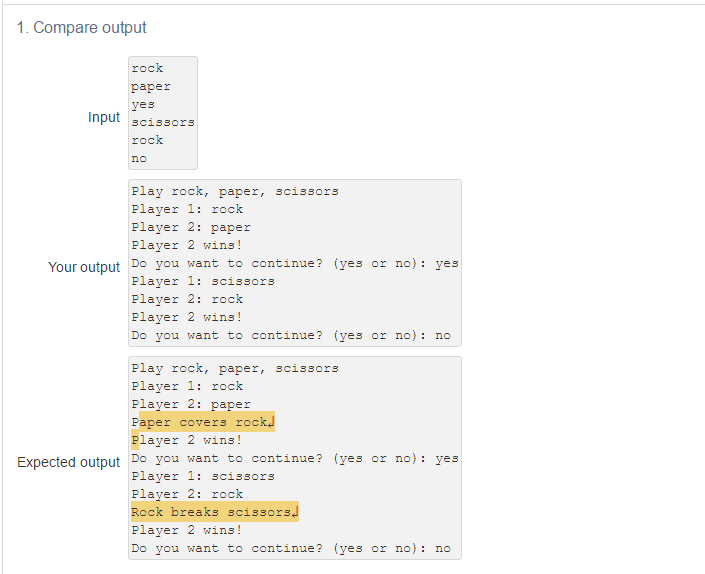Click the line ending ": yes" in Expected output
The height and width of the screenshot is (574, 705).
tap(295, 458)
